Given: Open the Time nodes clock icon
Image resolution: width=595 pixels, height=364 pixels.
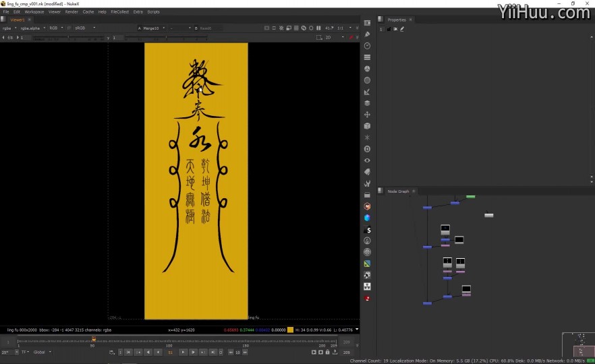Looking at the screenshot, I should point(367,46).
